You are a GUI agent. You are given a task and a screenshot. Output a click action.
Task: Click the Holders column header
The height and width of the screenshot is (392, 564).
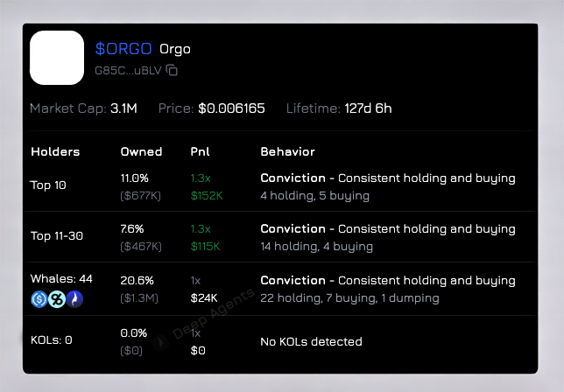tap(55, 151)
